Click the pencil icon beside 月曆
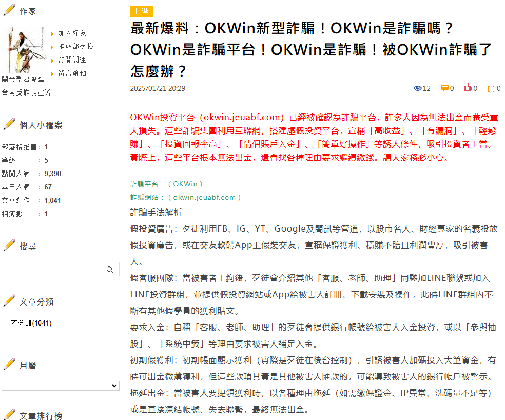 [x=9, y=364]
